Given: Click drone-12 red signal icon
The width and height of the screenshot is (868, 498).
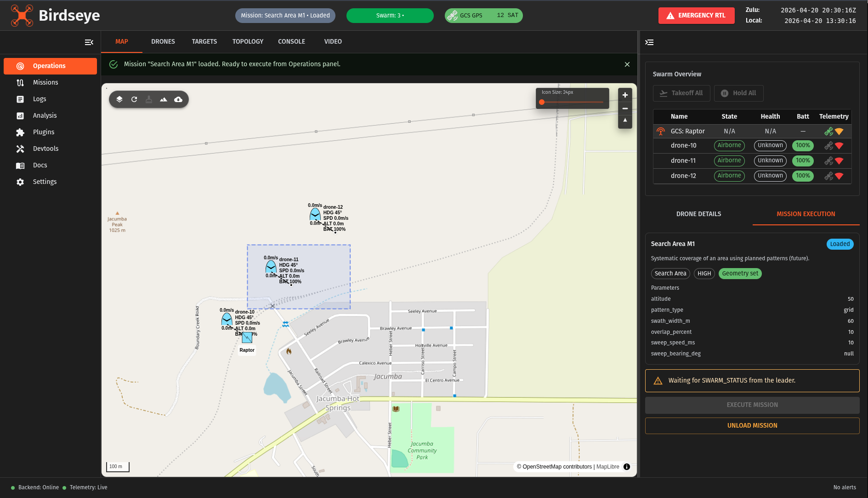Looking at the screenshot, I should (839, 176).
